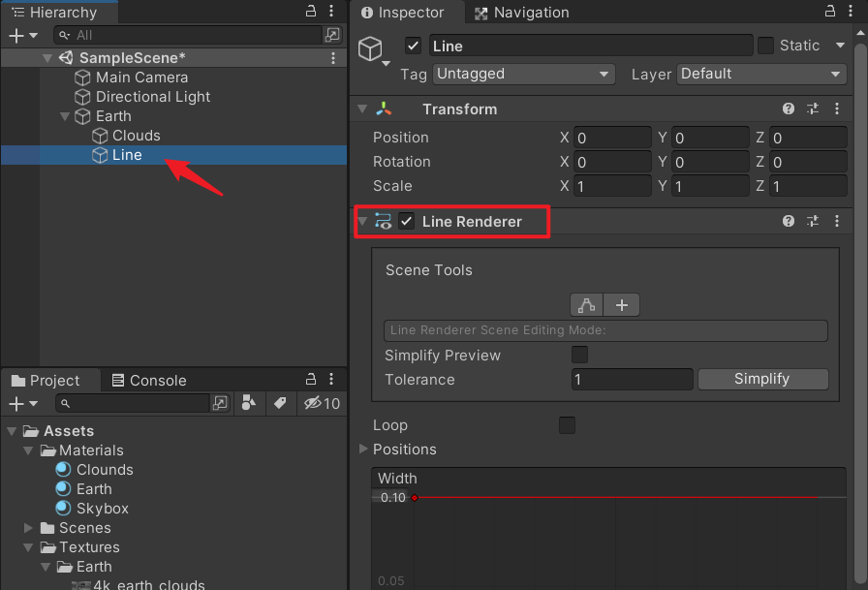Click the Hierarchy search field

pyautogui.click(x=188, y=36)
